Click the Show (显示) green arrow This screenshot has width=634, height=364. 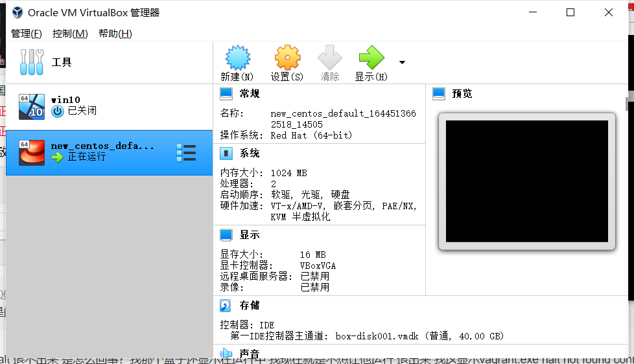[x=371, y=58]
